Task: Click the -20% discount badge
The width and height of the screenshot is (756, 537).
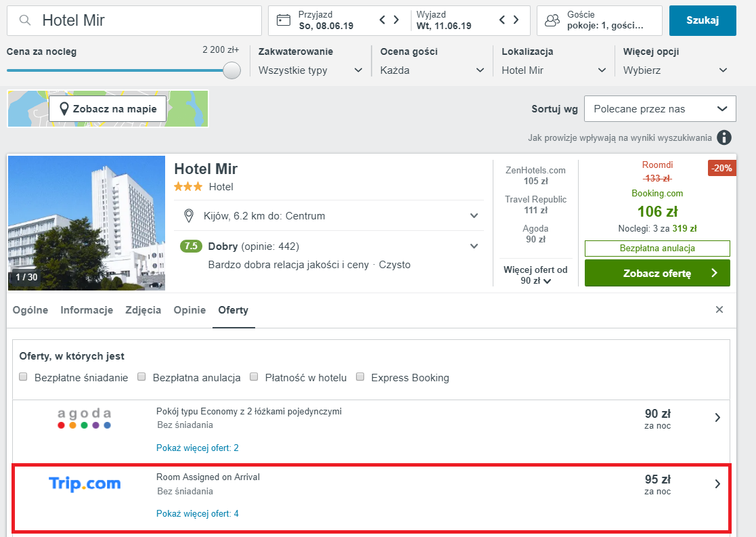Action: click(721, 168)
